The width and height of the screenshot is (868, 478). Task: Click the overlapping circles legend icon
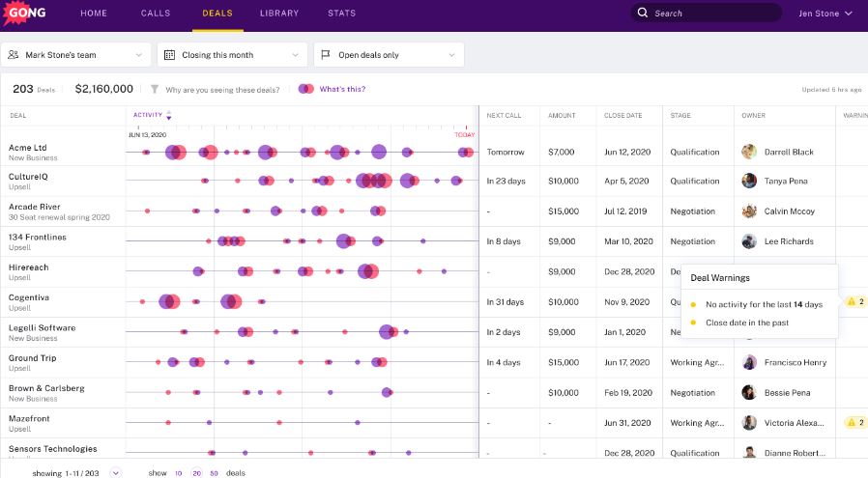(x=306, y=89)
